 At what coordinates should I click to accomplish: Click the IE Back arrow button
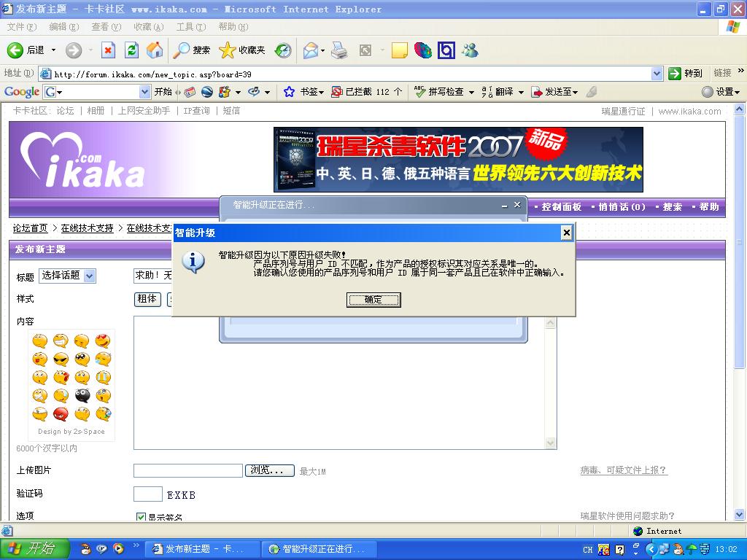pos(15,50)
